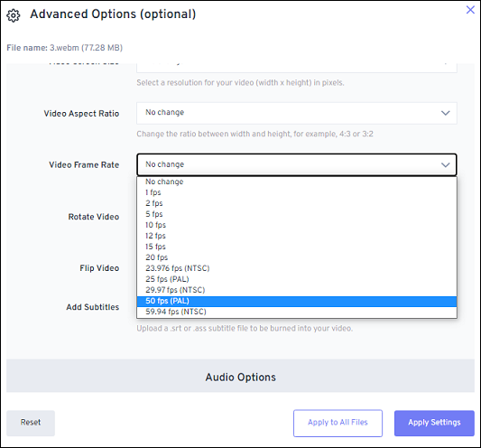
Task: Open the Video Aspect Ratio dropdown
Action: [x=297, y=113]
